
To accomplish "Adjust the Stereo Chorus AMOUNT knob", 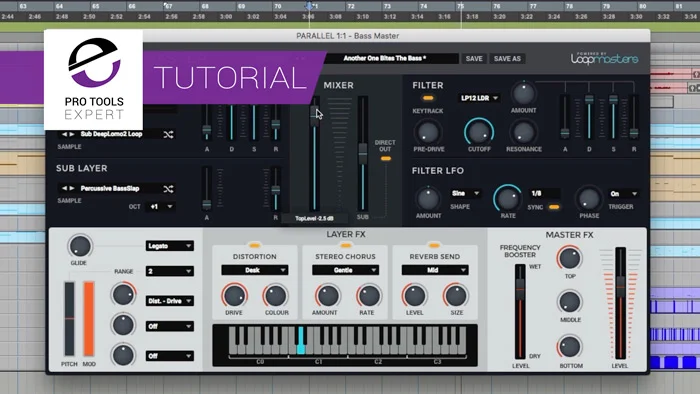I will (x=327, y=295).
